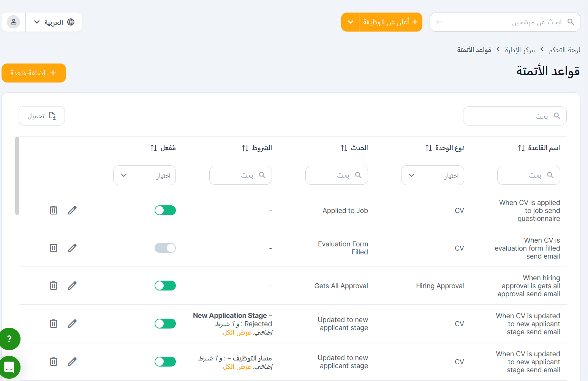Delete the 'Evaluation Form Filled' rule
Screen dimensions: 588x381
click(54, 248)
